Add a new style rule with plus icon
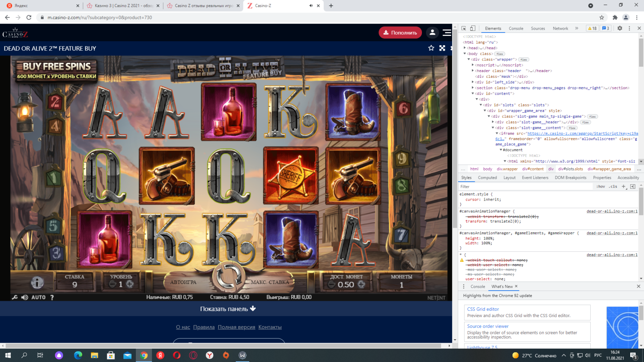The height and width of the screenshot is (362, 644). pos(624,187)
